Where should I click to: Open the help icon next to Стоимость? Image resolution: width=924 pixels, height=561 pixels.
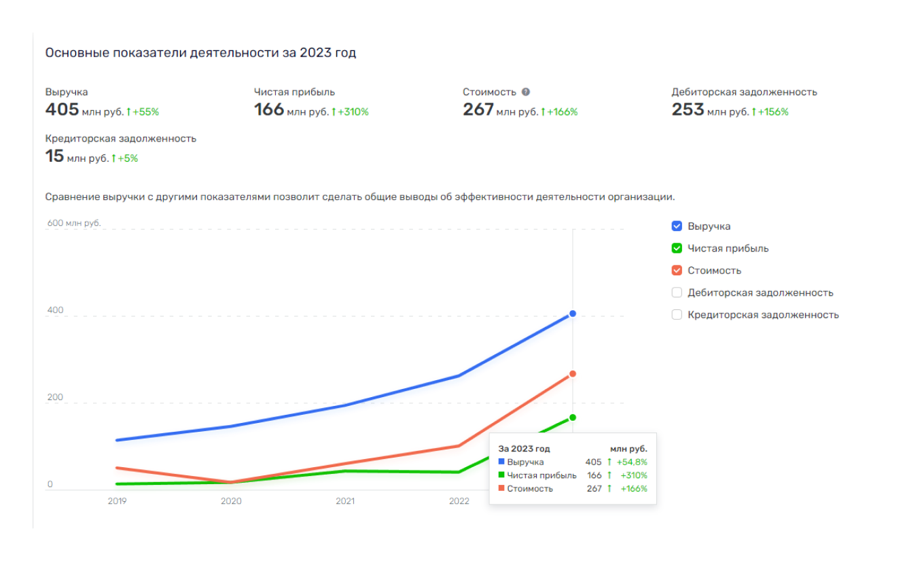click(526, 92)
